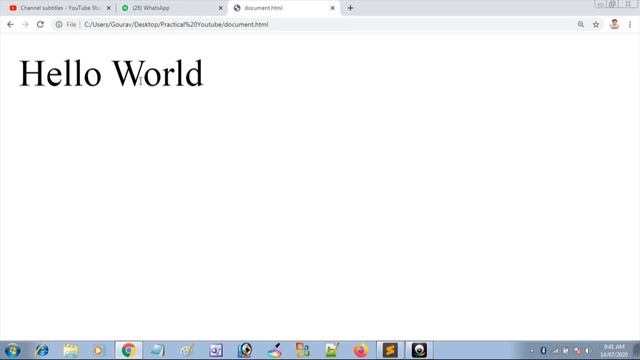Launch Internet Explorer from taskbar
The height and width of the screenshot is (360, 640).
click(x=42, y=351)
